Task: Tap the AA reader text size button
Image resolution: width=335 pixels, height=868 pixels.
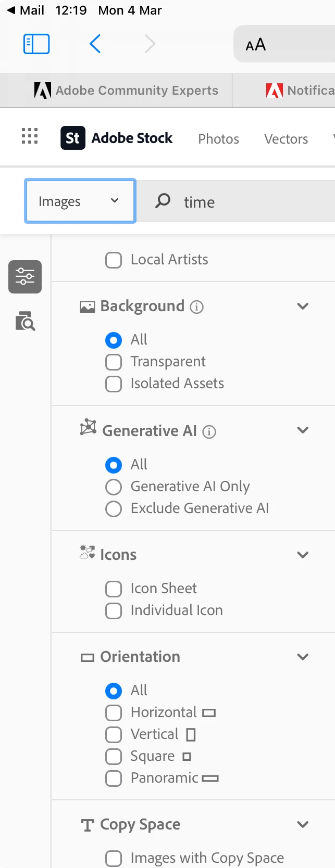Action: pyautogui.click(x=256, y=45)
